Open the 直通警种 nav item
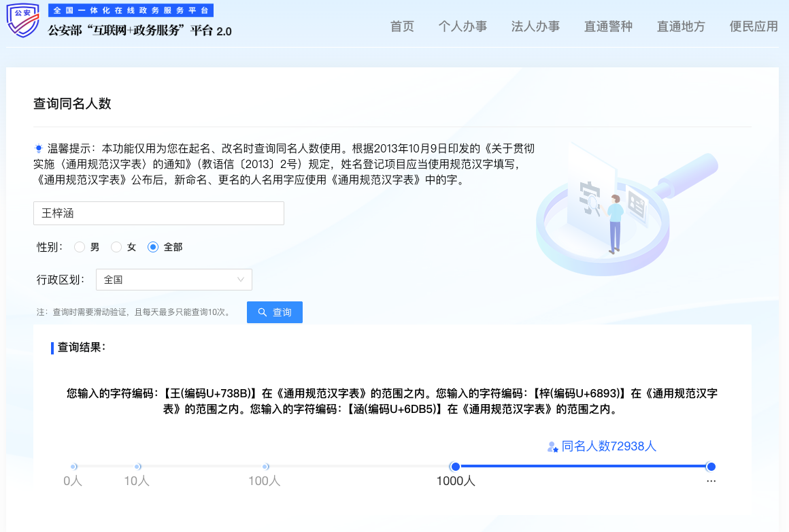This screenshot has width=789, height=532. tap(608, 26)
